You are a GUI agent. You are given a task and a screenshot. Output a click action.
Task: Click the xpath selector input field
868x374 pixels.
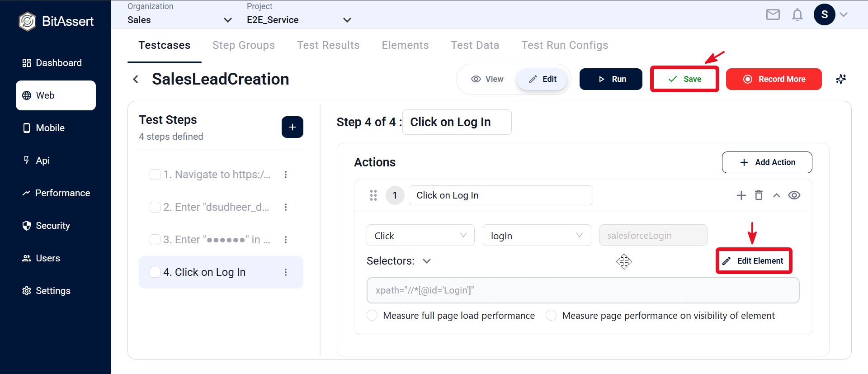(583, 290)
